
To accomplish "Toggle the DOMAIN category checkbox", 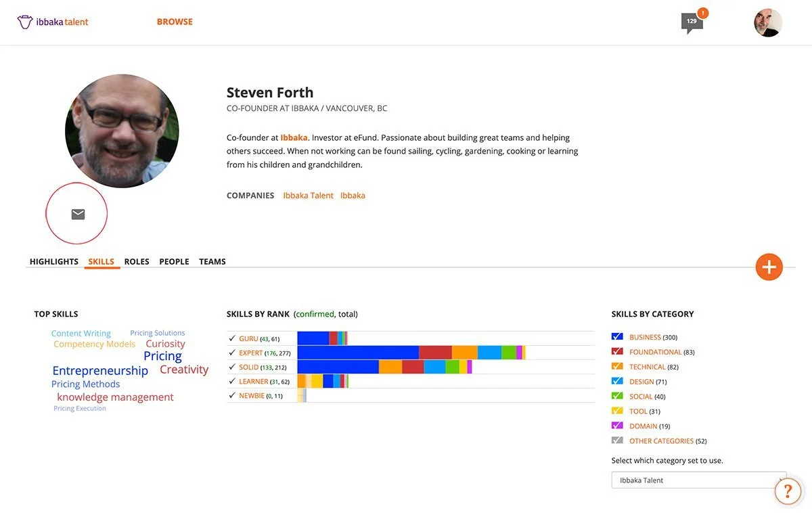I will tap(617, 426).
